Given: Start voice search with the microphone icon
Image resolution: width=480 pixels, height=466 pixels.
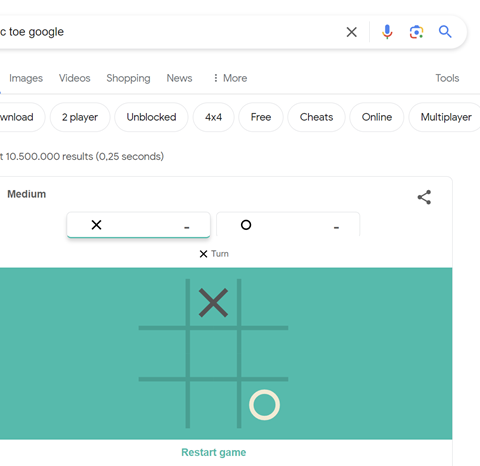Looking at the screenshot, I should tap(387, 32).
